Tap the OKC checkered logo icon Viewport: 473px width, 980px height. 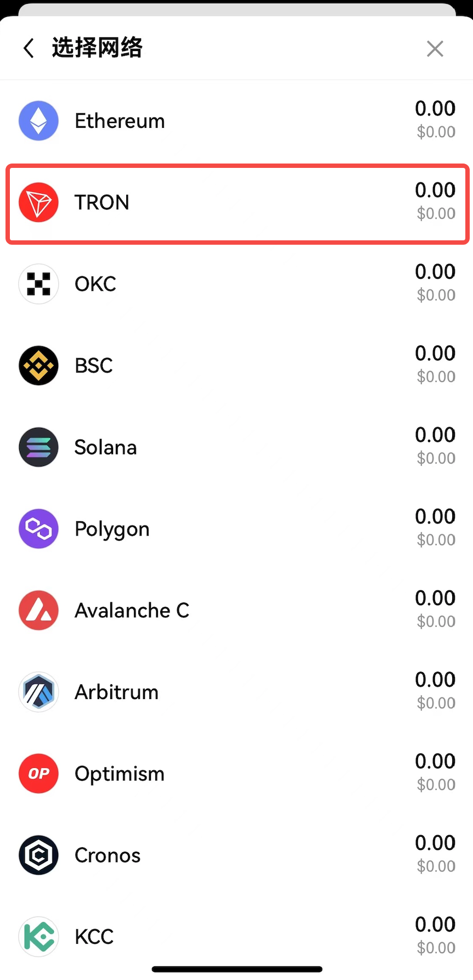(x=38, y=284)
